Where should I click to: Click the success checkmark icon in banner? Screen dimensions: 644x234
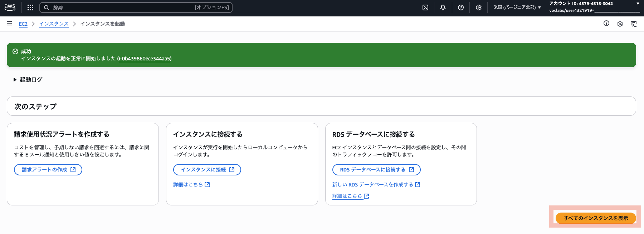tap(15, 51)
